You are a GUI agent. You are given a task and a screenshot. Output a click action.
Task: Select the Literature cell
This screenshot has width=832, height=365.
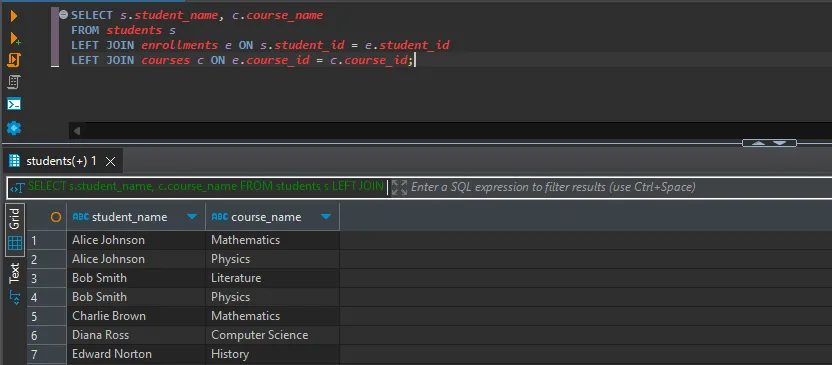(272, 278)
